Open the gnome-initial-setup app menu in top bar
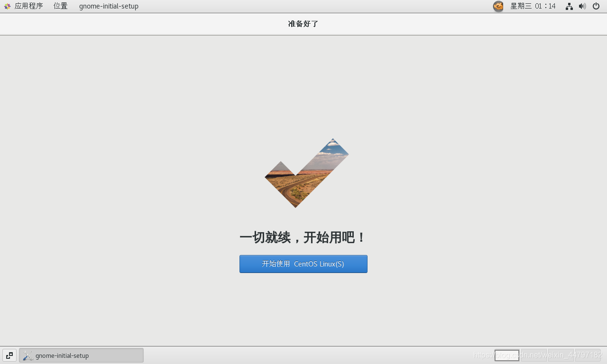Viewport: 607px width, 364px height. pyautogui.click(x=109, y=6)
